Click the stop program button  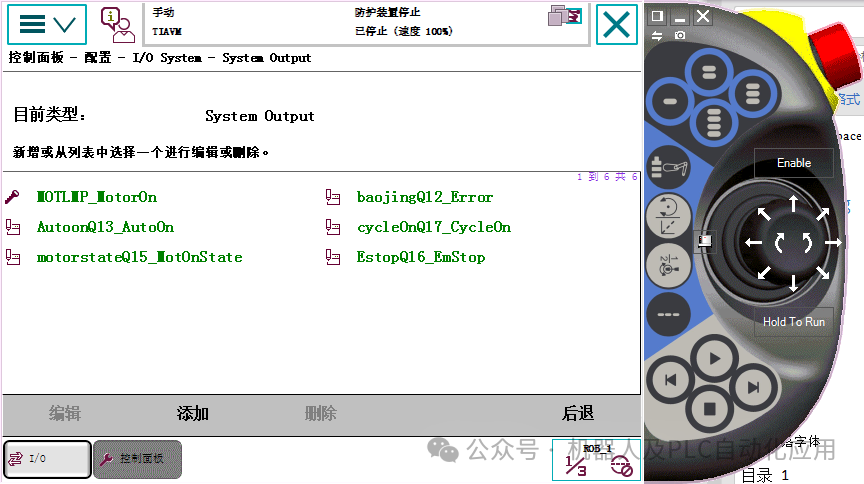pyautogui.click(x=710, y=409)
